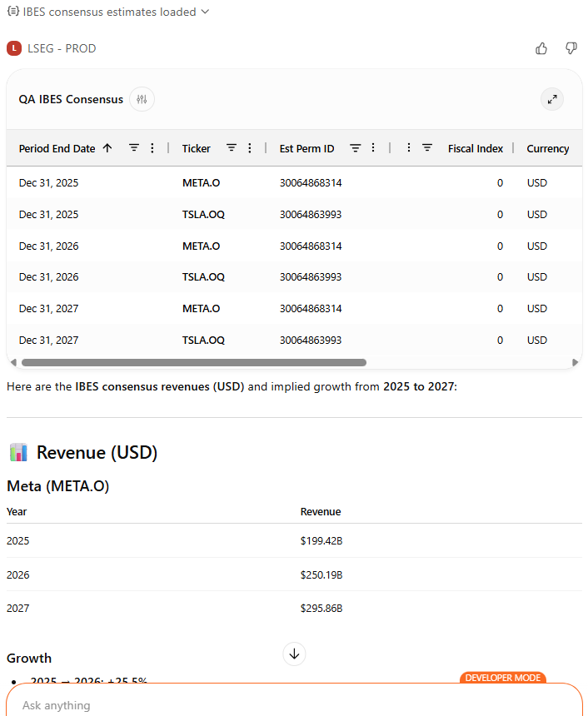
Task: Open Ticker column three-dot menu
Action: coord(249,148)
